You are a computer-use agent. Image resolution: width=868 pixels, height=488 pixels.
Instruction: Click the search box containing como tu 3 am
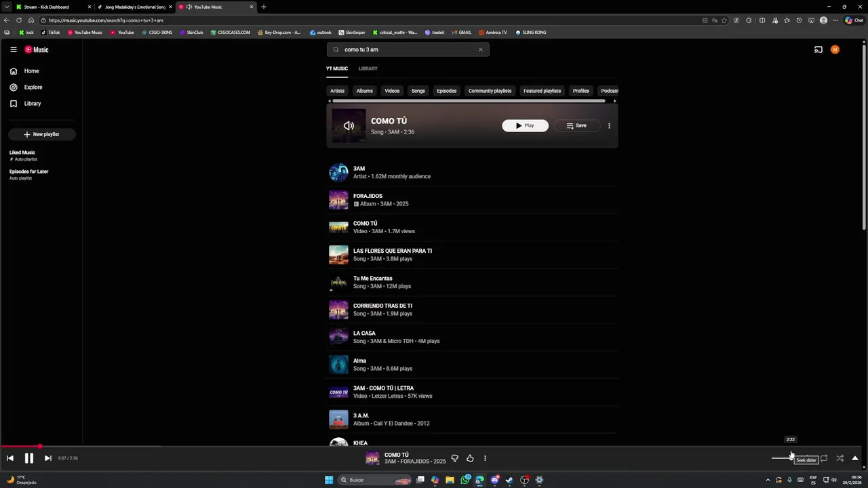(x=407, y=49)
